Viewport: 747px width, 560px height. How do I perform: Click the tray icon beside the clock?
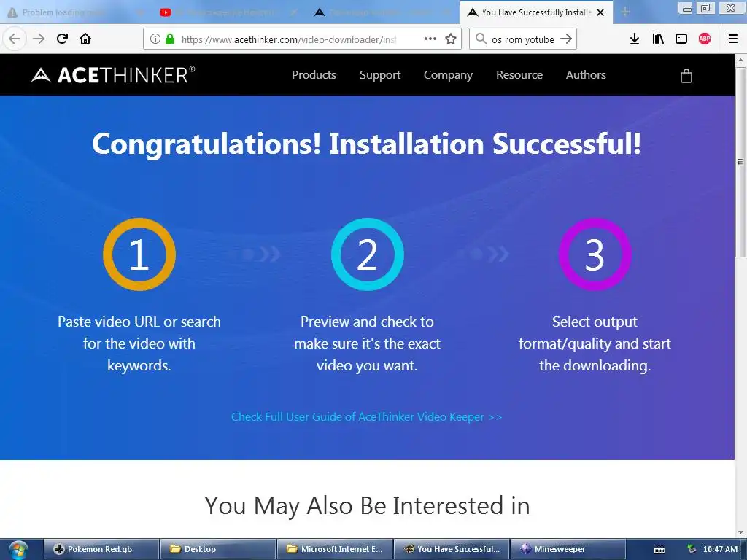click(692, 550)
